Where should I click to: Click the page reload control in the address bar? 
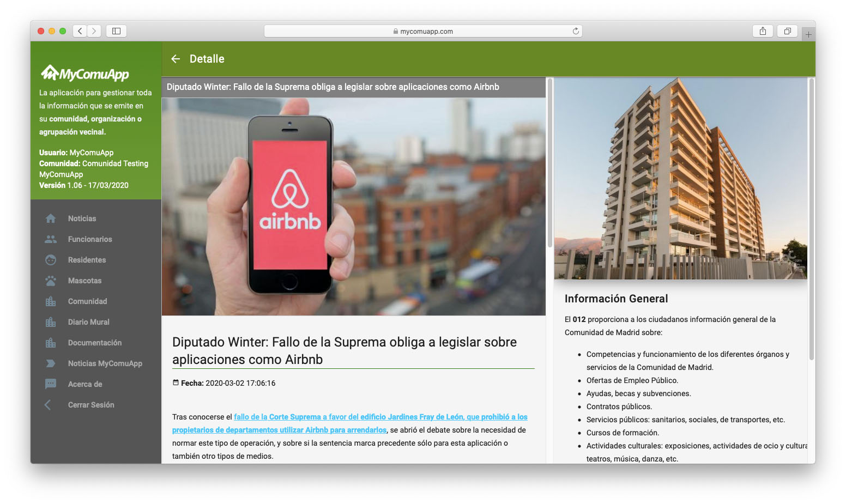tap(576, 31)
